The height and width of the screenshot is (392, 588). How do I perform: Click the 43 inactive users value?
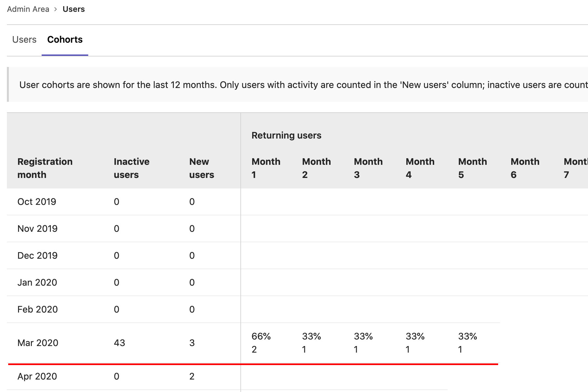click(x=119, y=342)
